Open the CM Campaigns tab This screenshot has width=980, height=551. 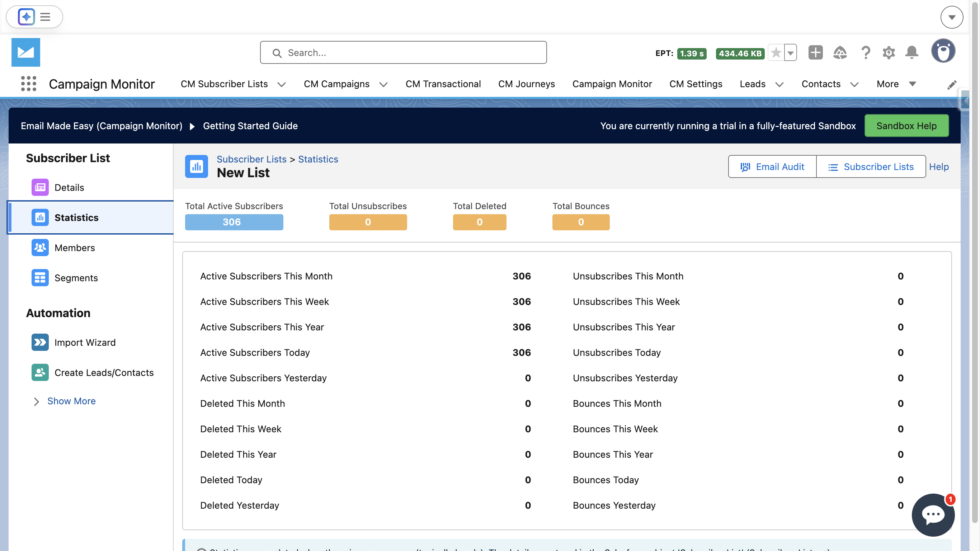coord(337,84)
